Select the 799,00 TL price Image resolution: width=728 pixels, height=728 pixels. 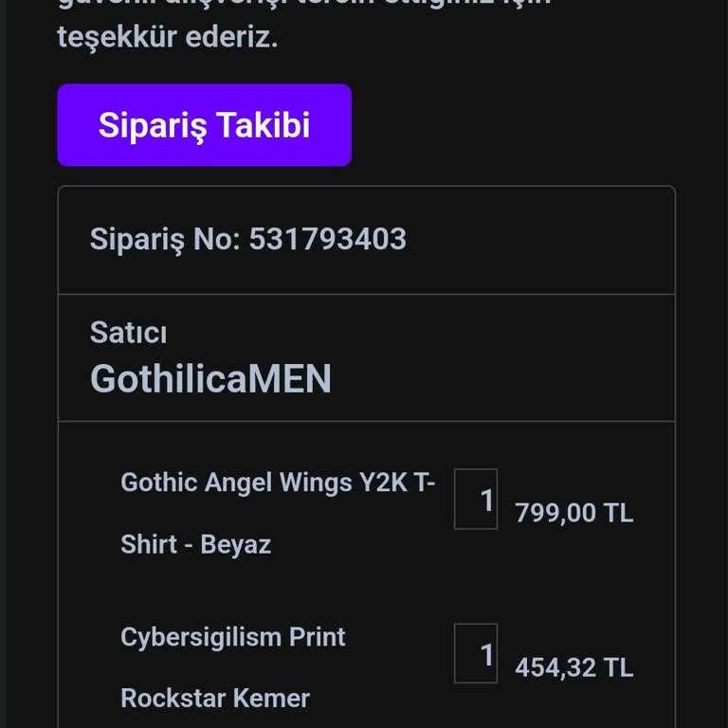click(573, 513)
